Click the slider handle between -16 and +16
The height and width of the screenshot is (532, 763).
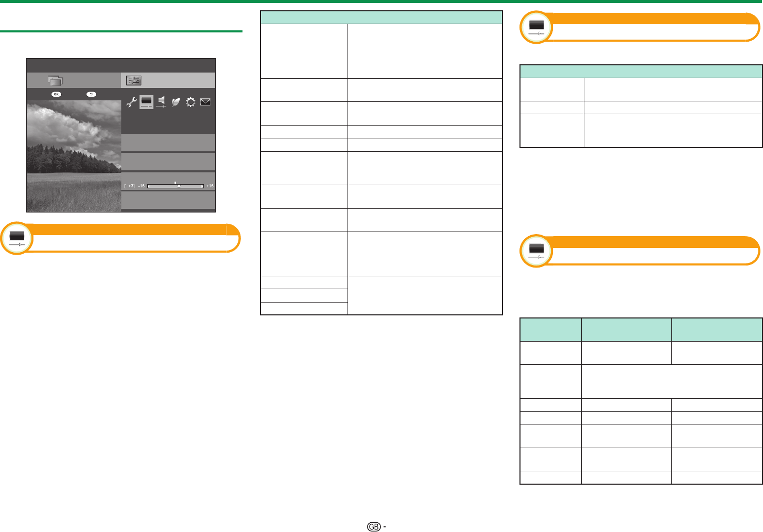(x=179, y=186)
